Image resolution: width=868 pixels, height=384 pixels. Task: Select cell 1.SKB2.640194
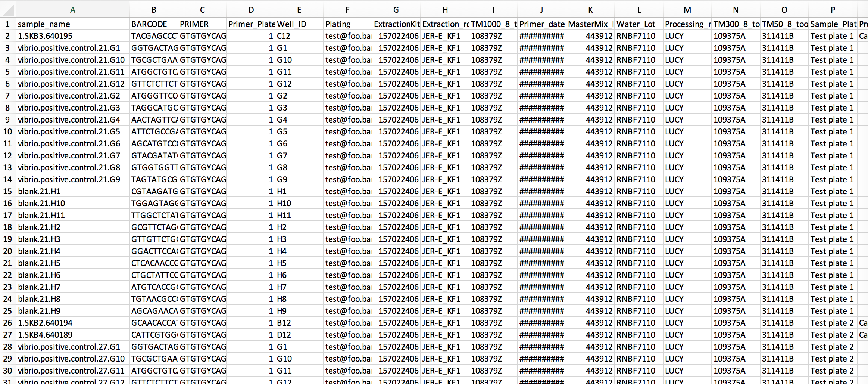pos(73,323)
